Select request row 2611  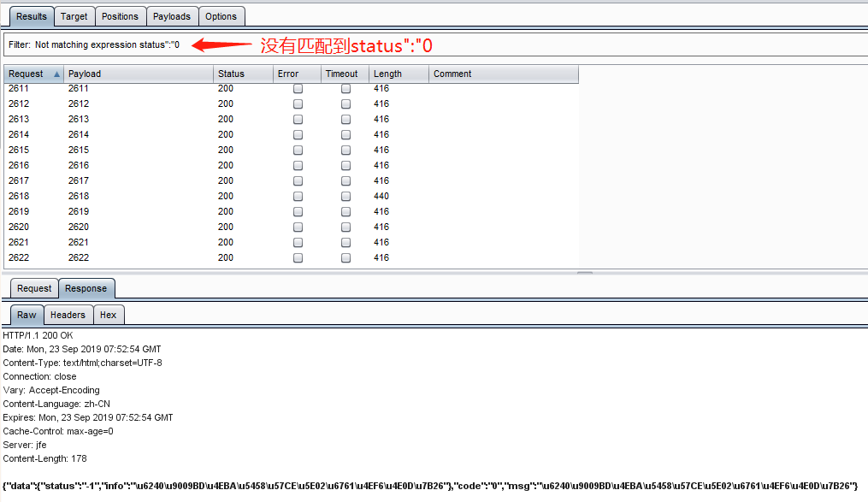pyautogui.click(x=291, y=89)
